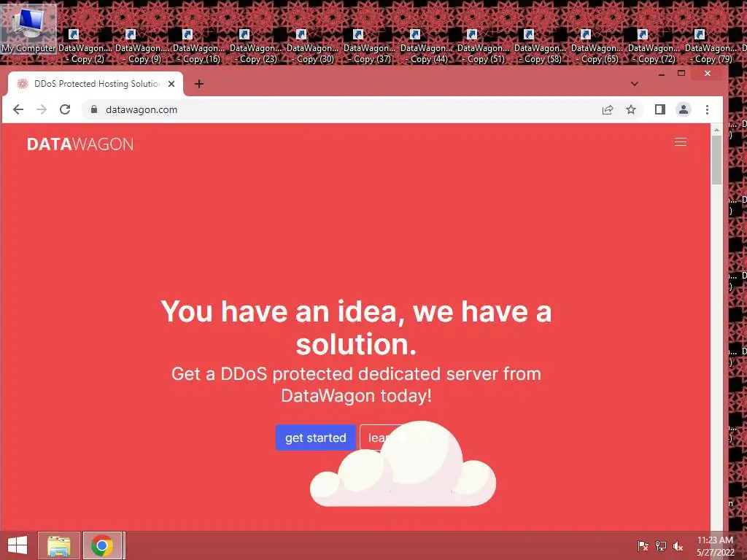Click the DATAWAGON logo link
747x560 pixels.
80,144
